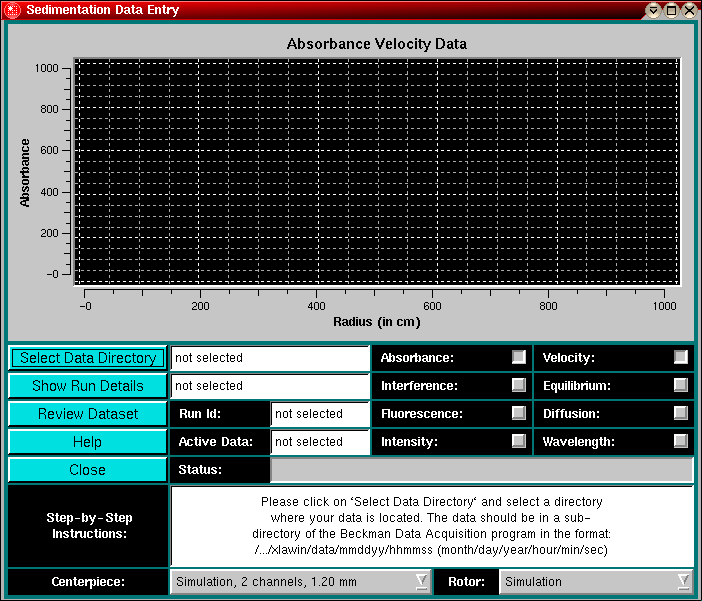Click the Run Id field
The width and height of the screenshot is (702, 601).
pos(320,414)
